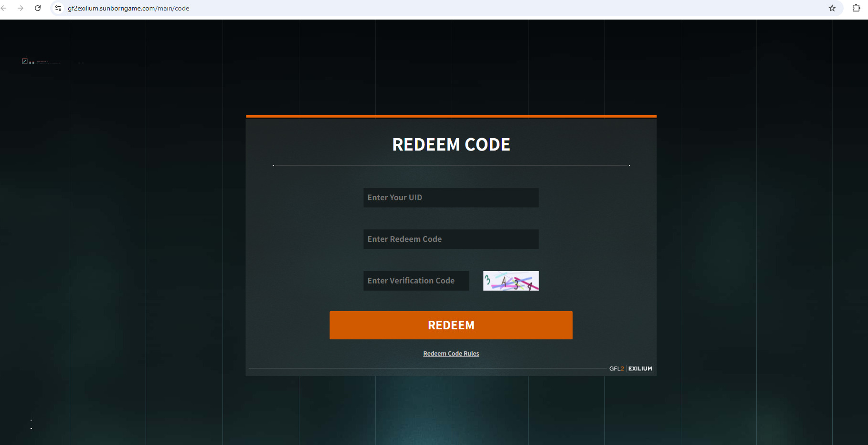Screen dimensions: 868x445
Task: Click the browser back arrow
Action: [4, 8]
